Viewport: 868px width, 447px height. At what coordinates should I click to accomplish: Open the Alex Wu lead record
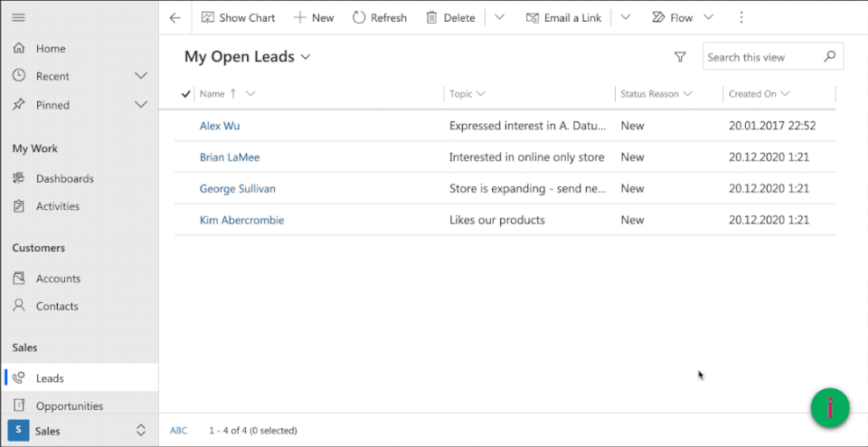220,126
